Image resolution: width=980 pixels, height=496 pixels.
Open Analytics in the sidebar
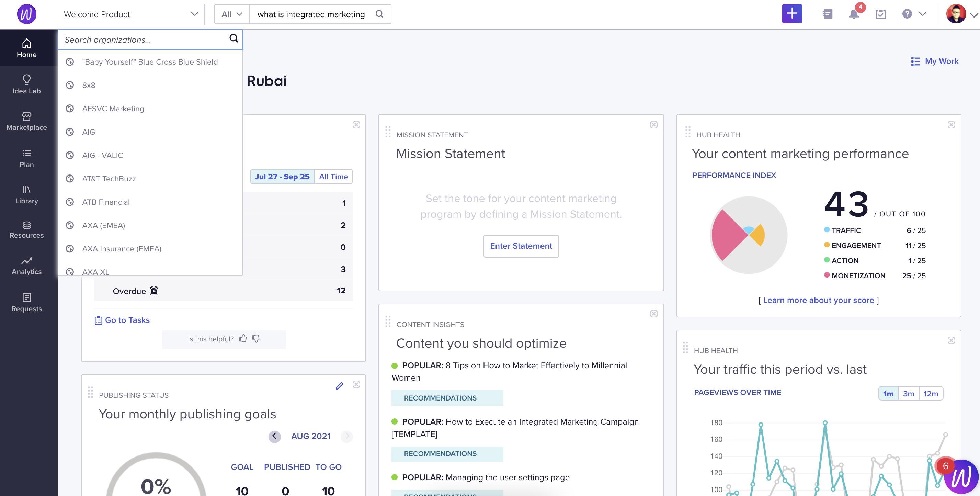[x=27, y=266]
